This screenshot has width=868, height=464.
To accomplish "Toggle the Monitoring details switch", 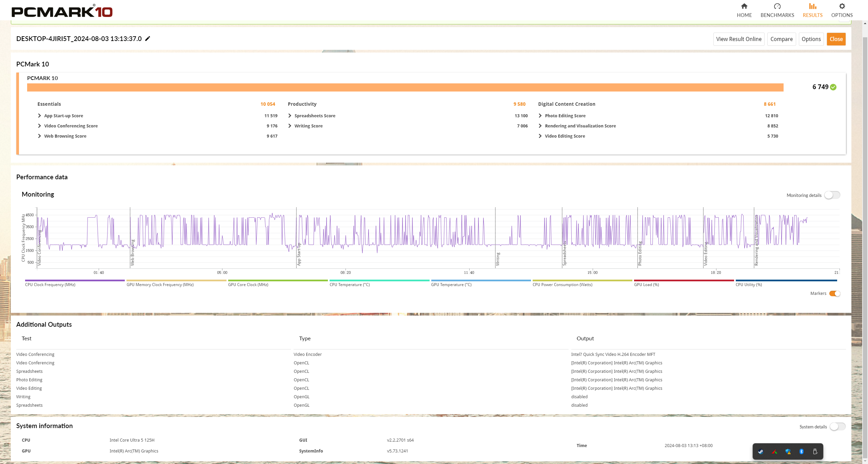I will 832,195.
